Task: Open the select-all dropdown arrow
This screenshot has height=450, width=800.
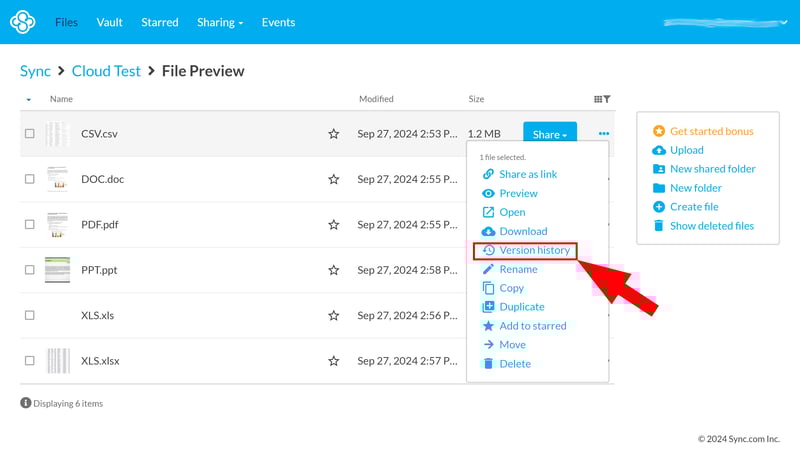Action: point(28,99)
